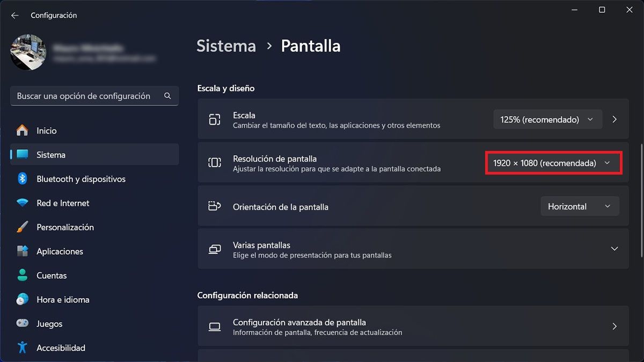
Task: Select the Juegos gamepad icon
Action: [x=23, y=324]
